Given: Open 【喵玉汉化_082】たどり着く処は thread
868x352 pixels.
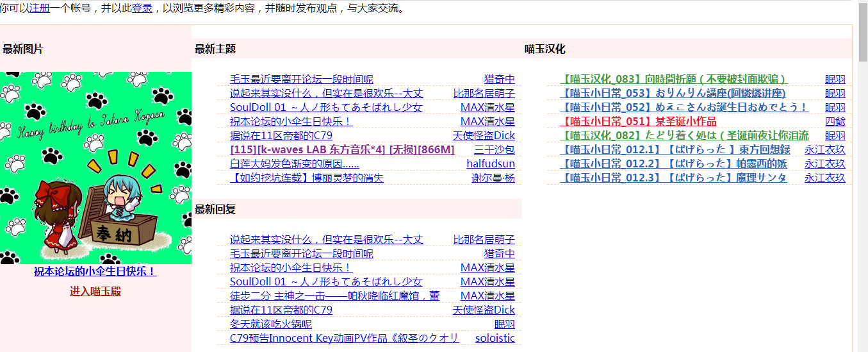Looking at the screenshot, I should coord(684,136).
